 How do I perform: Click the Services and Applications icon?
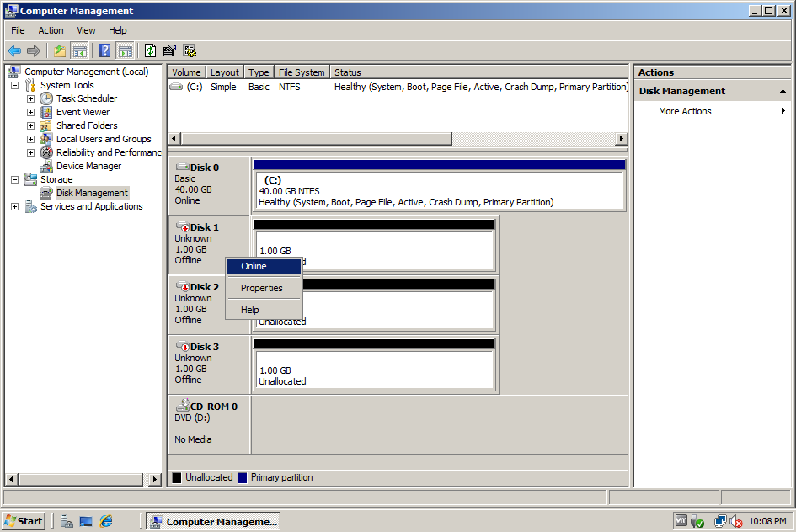coord(30,206)
